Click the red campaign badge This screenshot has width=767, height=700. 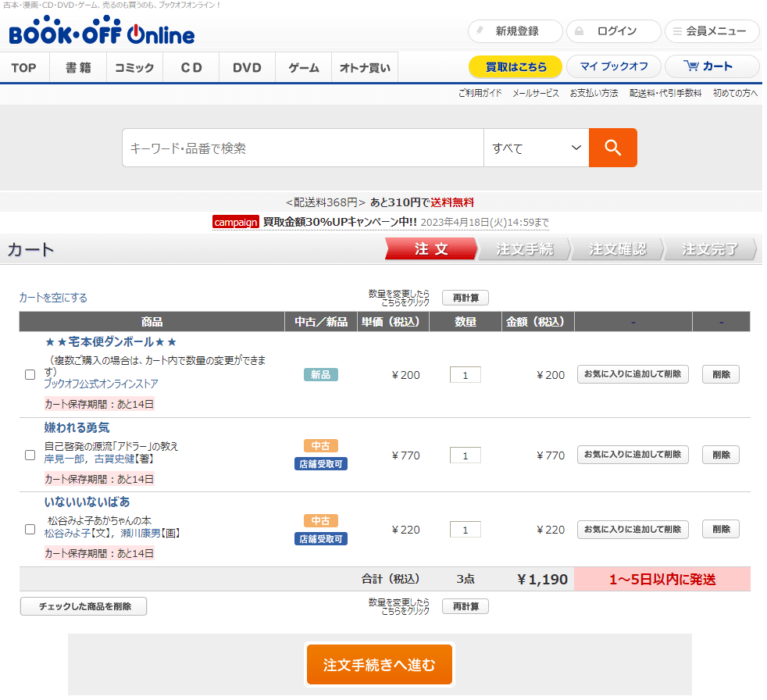point(236,222)
